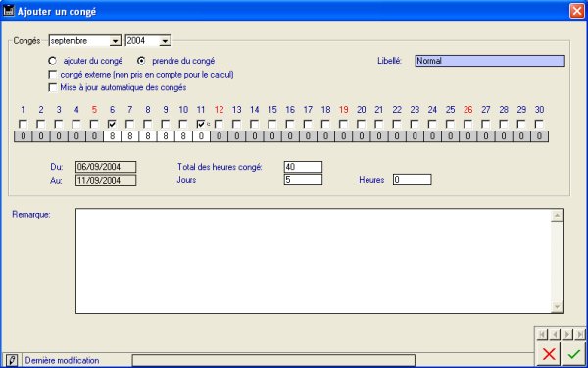Check the day 9 checkbox

pyautogui.click(x=166, y=124)
